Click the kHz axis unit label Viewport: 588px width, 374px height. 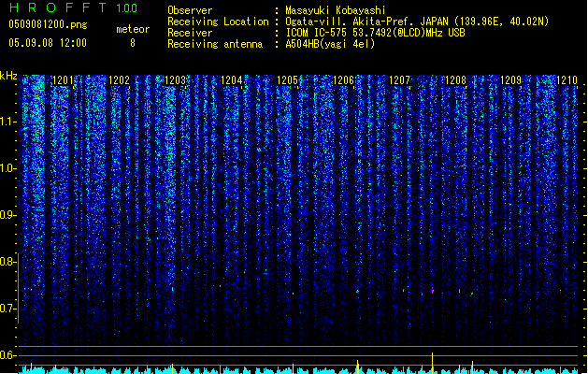[8, 76]
